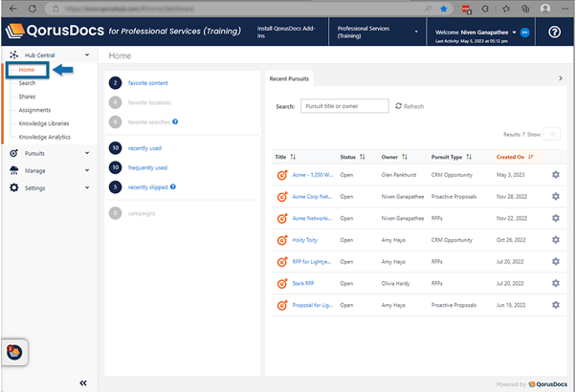Open the browser collections icon
The image size is (576, 392).
click(x=525, y=9)
